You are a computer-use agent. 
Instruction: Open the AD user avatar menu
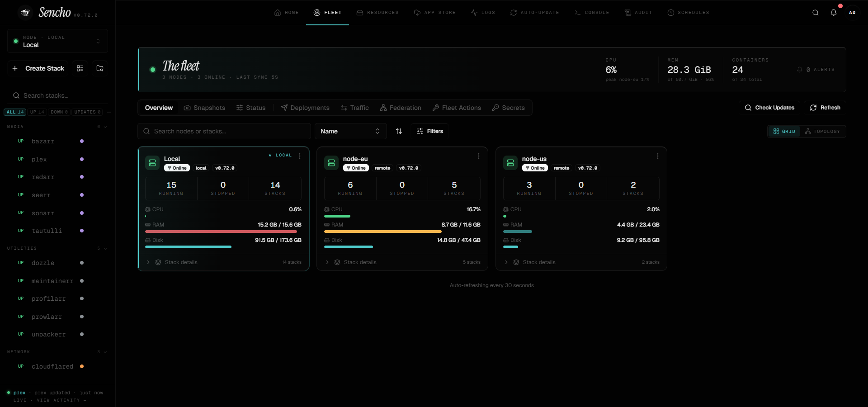pyautogui.click(x=852, y=13)
